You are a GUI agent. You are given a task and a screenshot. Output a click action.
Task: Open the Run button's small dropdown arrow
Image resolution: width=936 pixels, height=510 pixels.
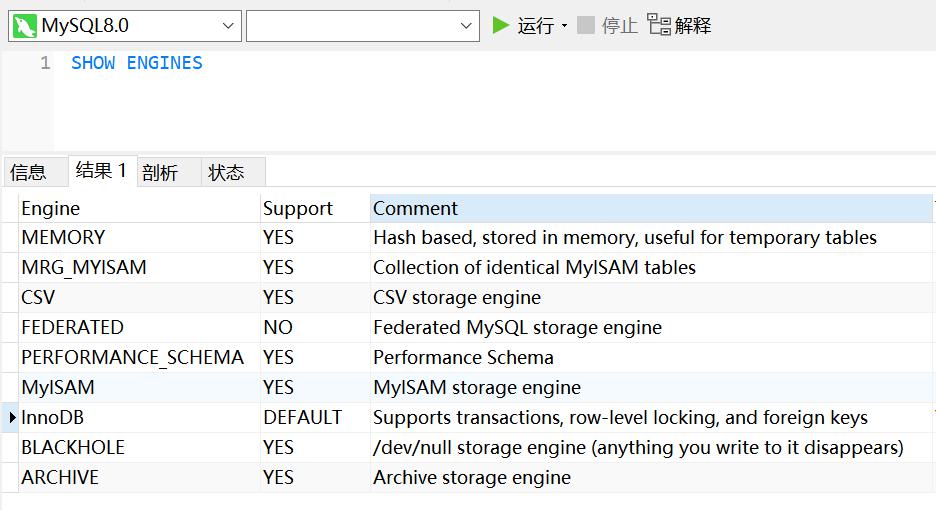pos(564,26)
